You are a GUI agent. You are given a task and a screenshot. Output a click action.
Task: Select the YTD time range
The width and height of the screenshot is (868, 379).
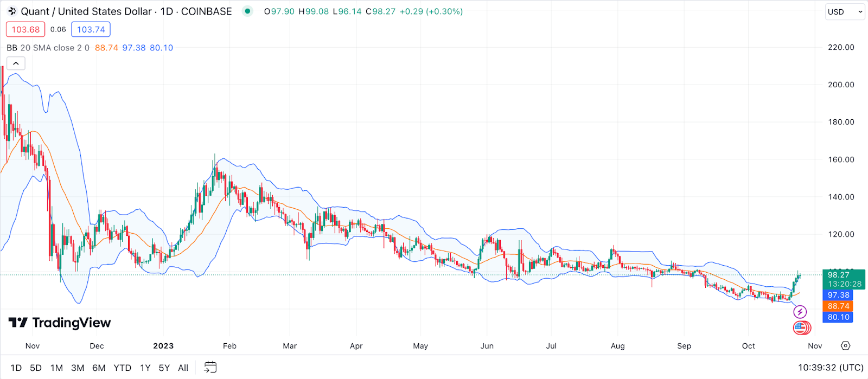(x=123, y=368)
